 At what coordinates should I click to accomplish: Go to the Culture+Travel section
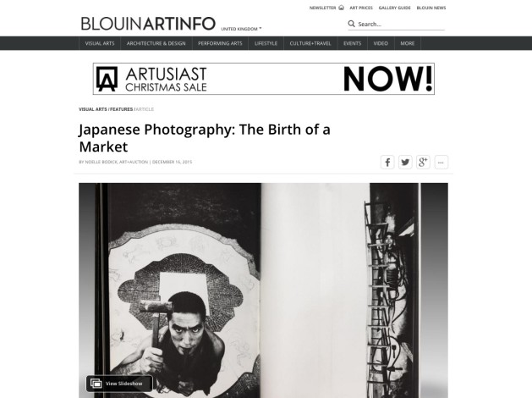(310, 43)
